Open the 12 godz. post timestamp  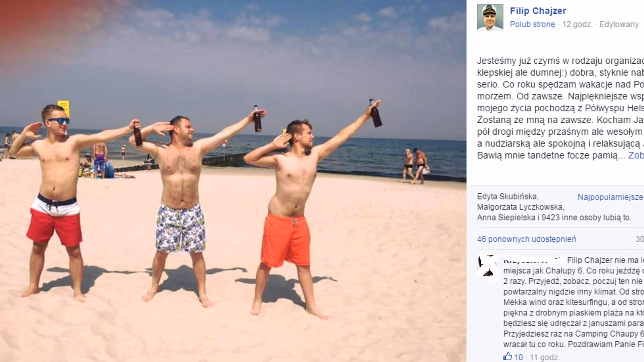[577, 24]
